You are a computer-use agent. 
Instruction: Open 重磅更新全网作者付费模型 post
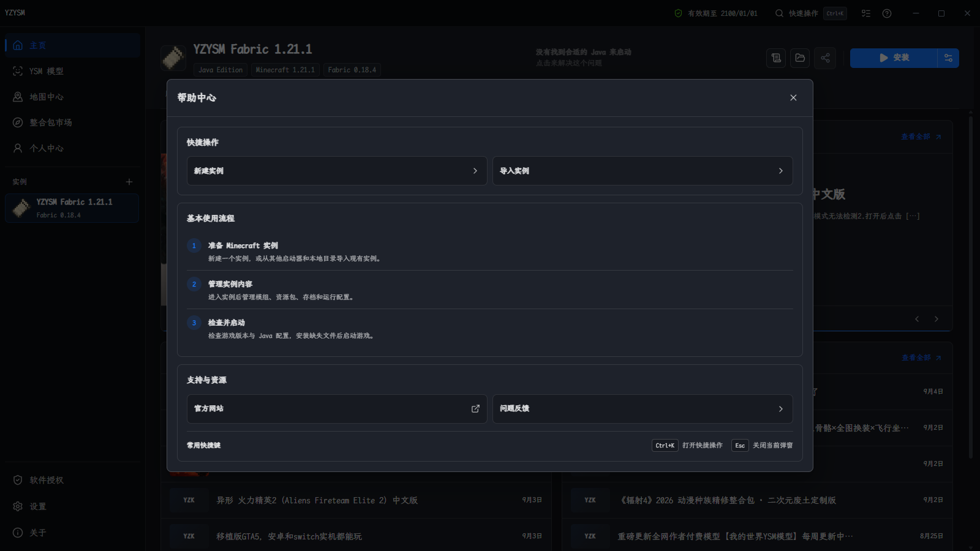pos(757,536)
